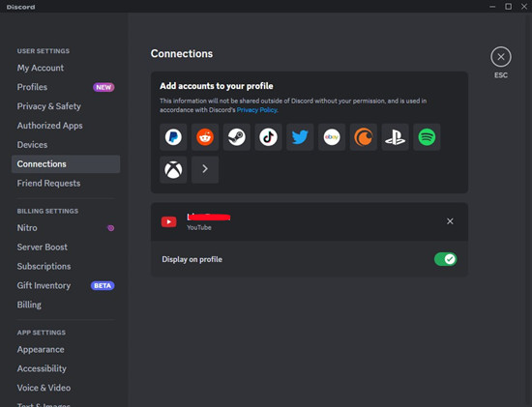Minimize the Discord window
The height and width of the screenshot is (407, 532).
[492, 7]
